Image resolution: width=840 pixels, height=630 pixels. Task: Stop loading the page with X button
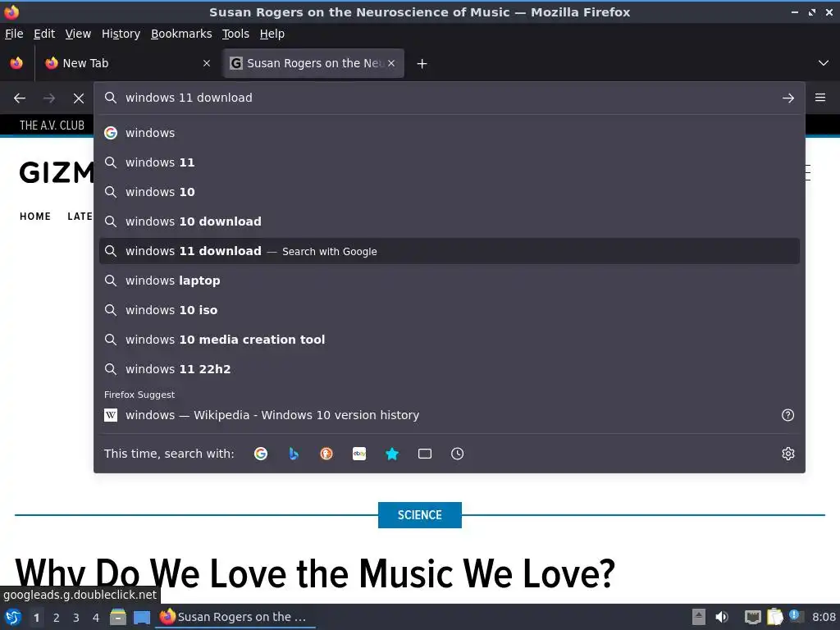[79, 98]
